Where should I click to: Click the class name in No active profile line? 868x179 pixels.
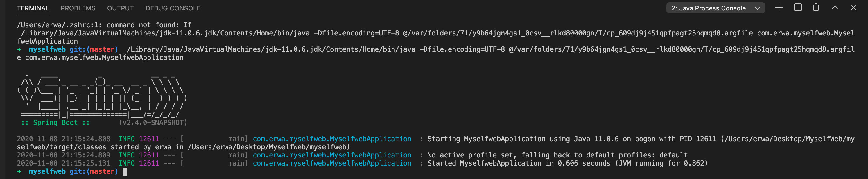pyautogui.click(x=332, y=155)
